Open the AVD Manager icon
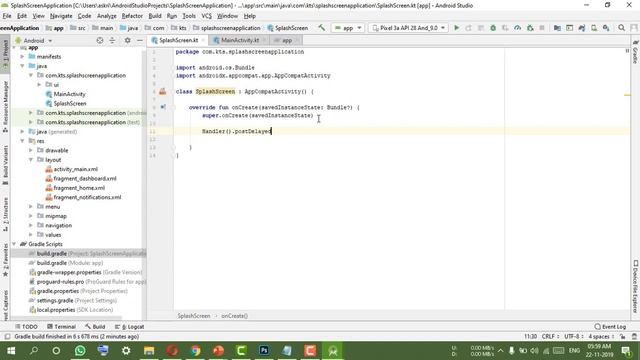 pos(594,28)
